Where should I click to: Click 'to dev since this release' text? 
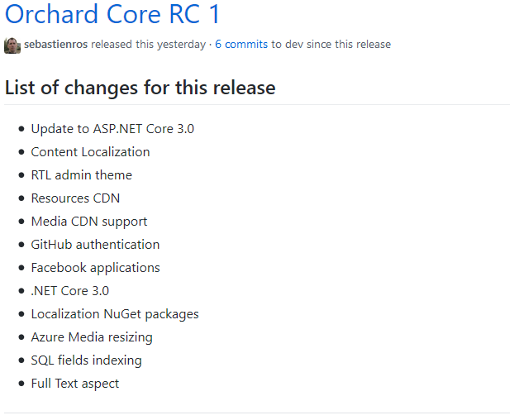tap(331, 45)
